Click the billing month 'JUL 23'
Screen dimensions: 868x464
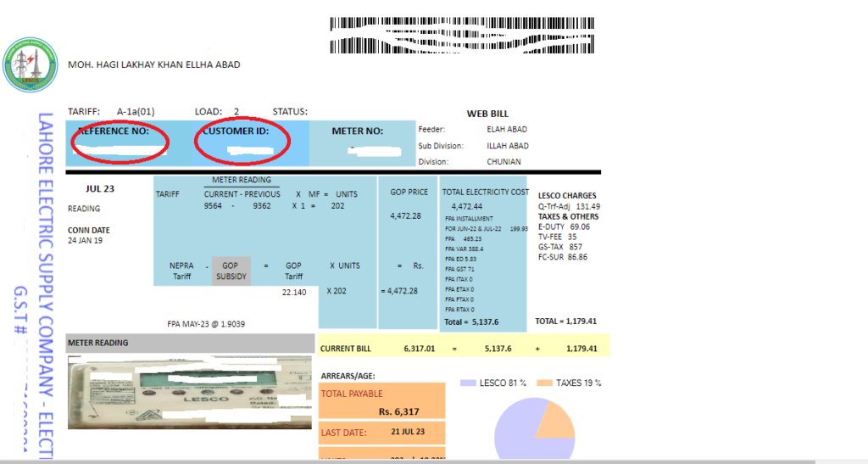tap(100, 189)
